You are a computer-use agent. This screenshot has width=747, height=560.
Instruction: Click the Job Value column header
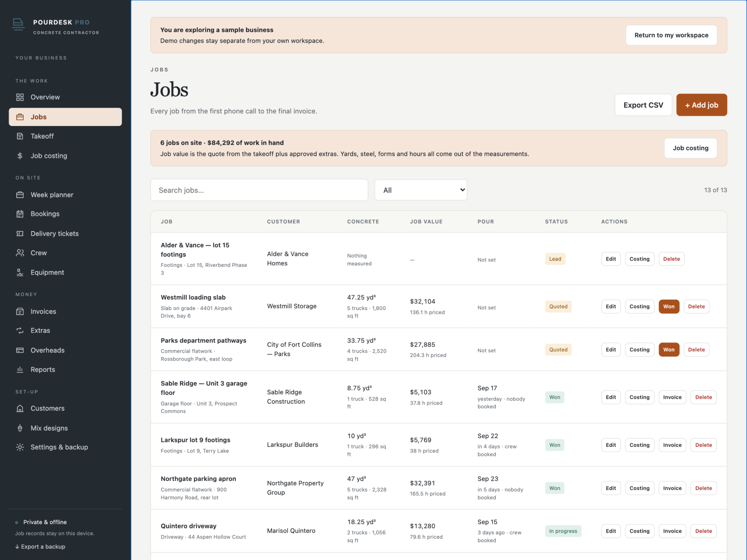coord(426,222)
